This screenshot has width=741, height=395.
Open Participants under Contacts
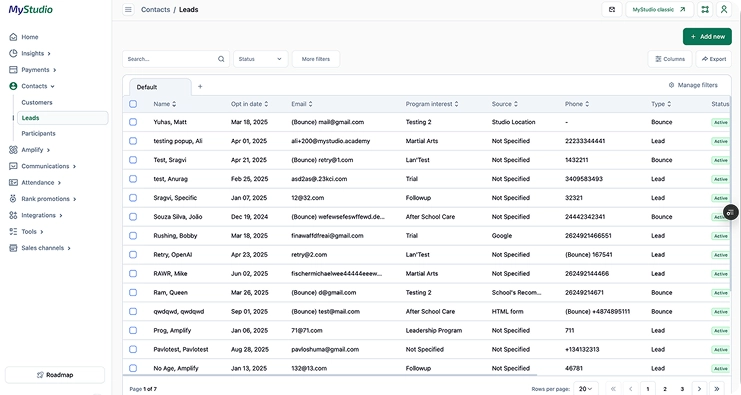point(38,134)
